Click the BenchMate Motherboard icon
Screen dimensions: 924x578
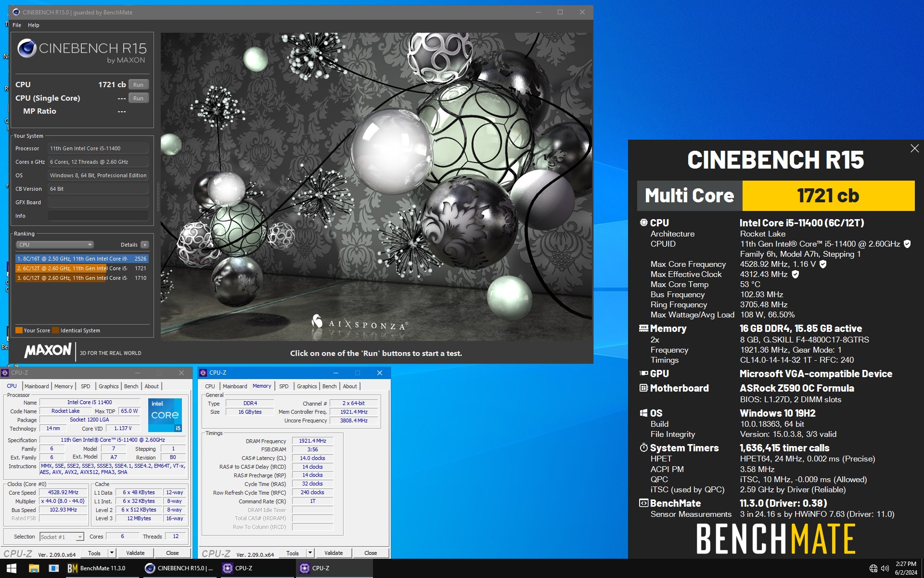coord(643,388)
